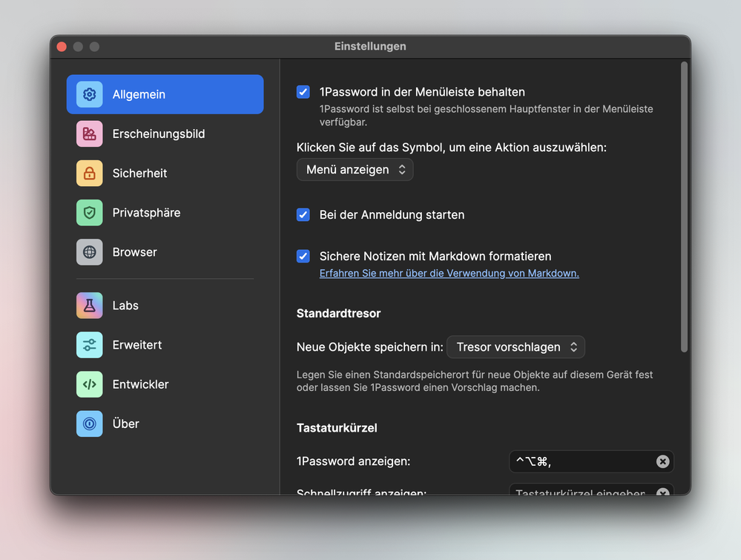The height and width of the screenshot is (560, 741).
Task: Open the Sicherheit lock icon
Action: [x=89, y=174]
